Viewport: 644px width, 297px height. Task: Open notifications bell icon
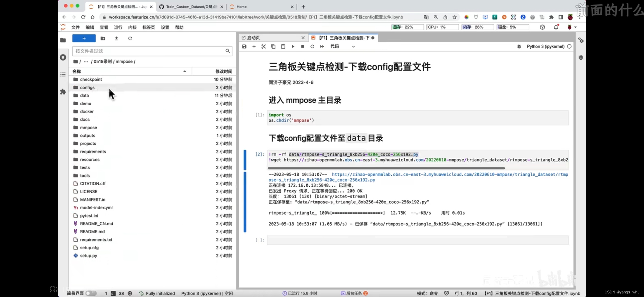(x=556, y=27)
